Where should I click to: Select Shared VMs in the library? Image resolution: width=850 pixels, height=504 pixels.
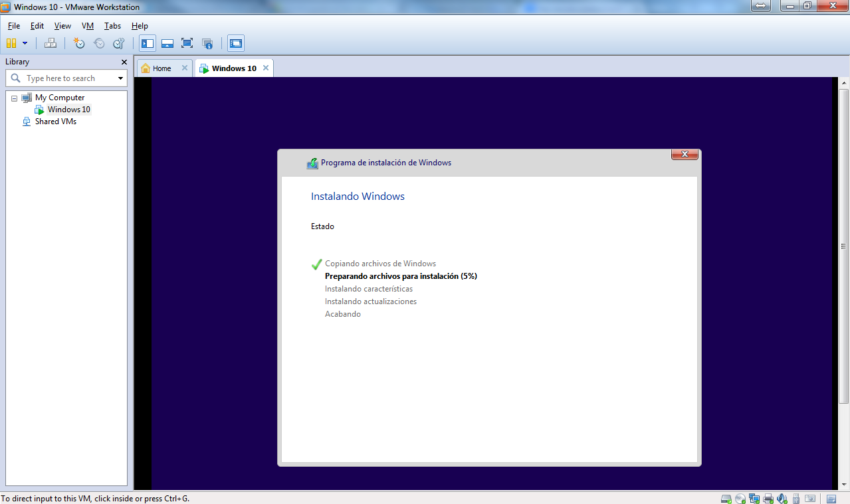[55, 122]
